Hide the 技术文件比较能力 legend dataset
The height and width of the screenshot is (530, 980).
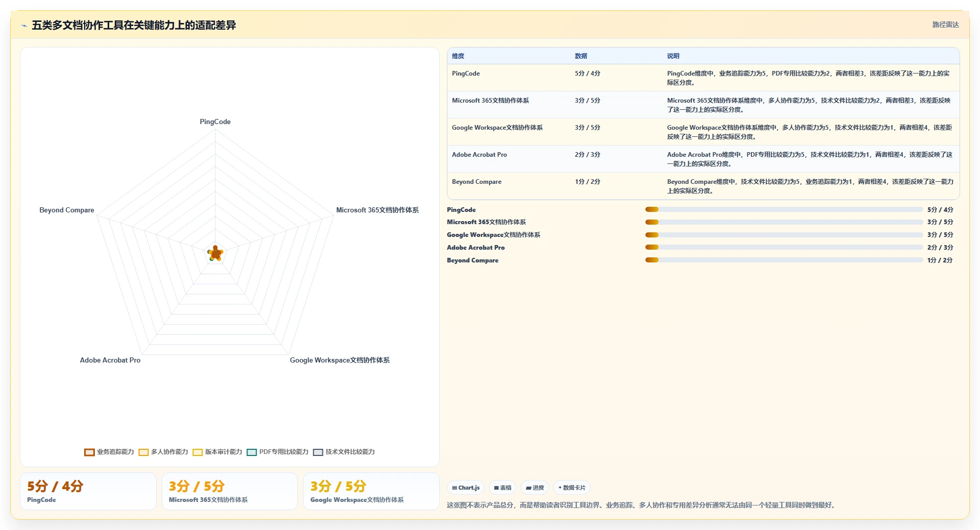click(344, 452)
